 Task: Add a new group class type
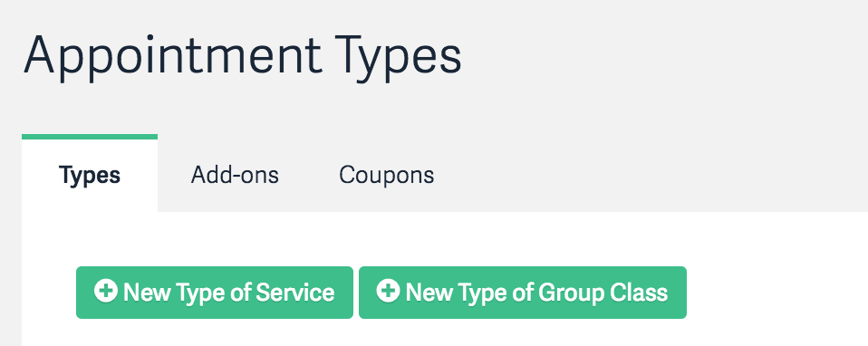pos(523,293)
